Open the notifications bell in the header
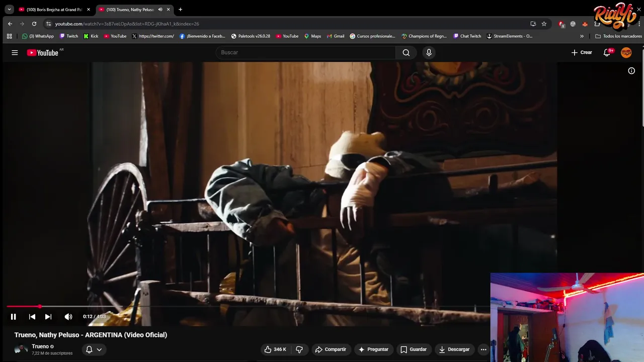The height and width of the screenshot is (362, 644). point(607,52)
